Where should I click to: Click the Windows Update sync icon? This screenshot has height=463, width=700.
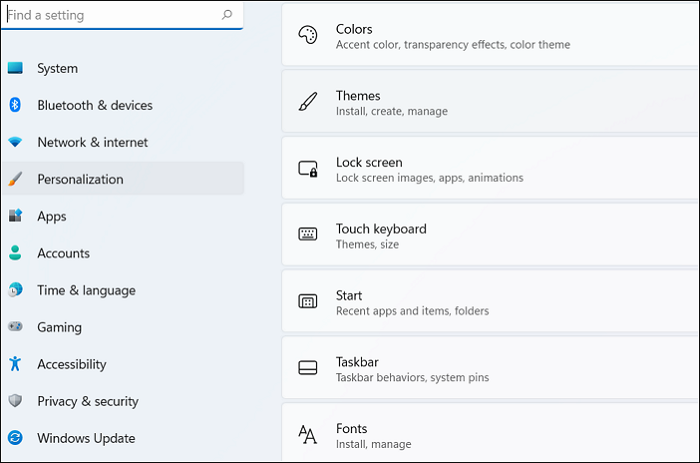click(x=15, y=438)
